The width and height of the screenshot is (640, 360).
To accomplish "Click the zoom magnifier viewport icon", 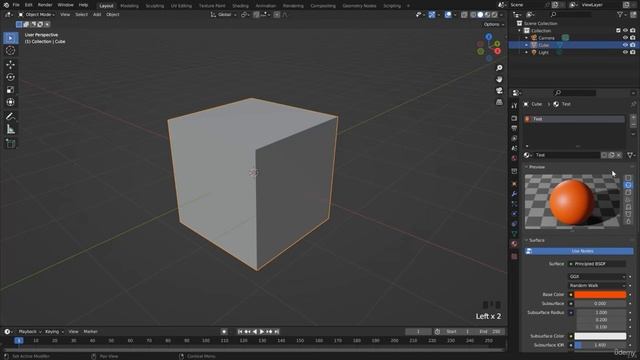I will [499, 68].
